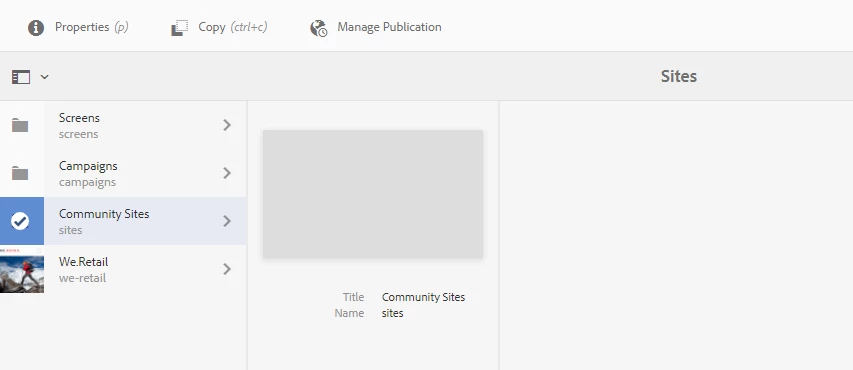The height and width of the screenshot is (370, 853).
Task: Expand the Community Sites chevron
Action: [x=227, y=221]
